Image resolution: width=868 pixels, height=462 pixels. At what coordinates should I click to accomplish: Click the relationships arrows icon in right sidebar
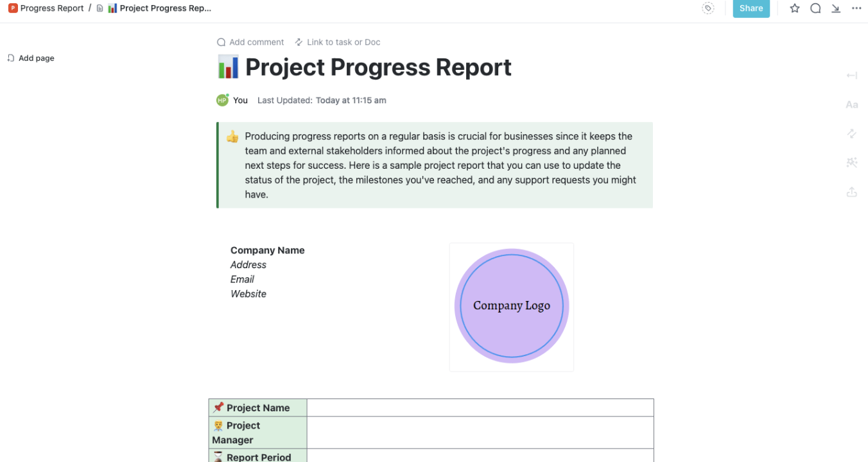click(852, 133)
